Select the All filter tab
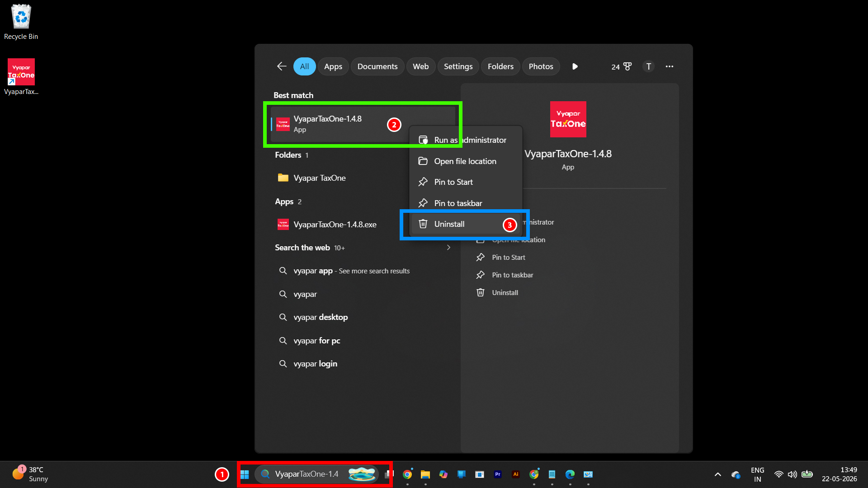This screenshot has height=488, width=868. [304, 66]
